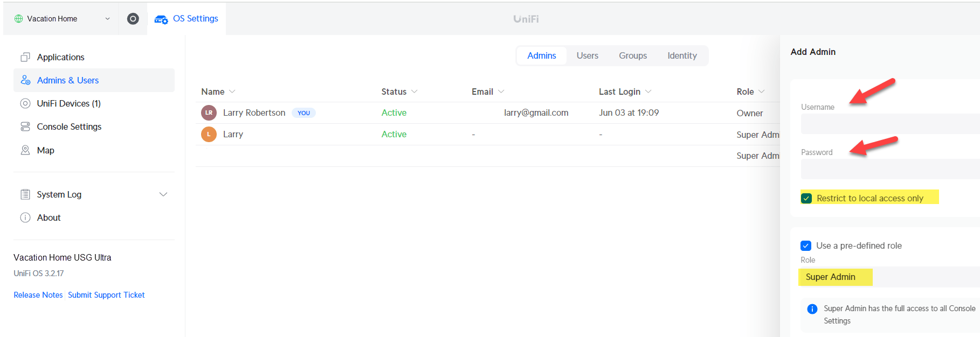Toggle Use a pre-defined role checkbox
The width and height of the screenshot is (980, 337).
806,245
